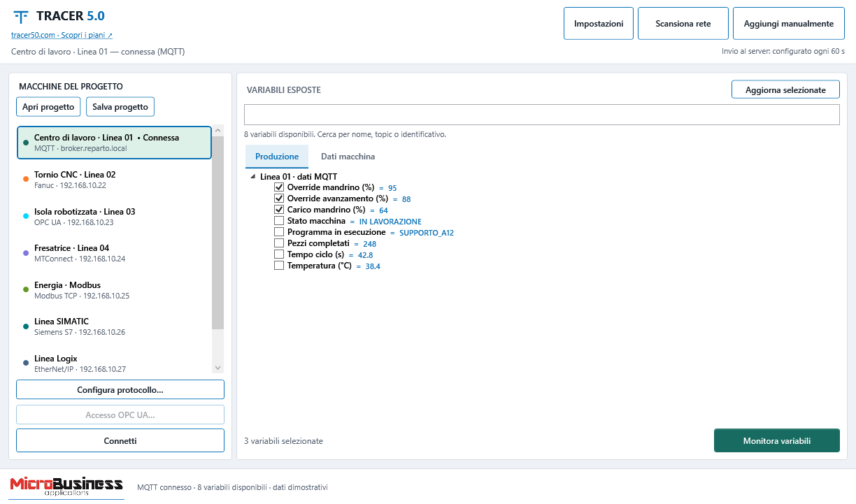Click the variable search input field

tap(542, 115)
